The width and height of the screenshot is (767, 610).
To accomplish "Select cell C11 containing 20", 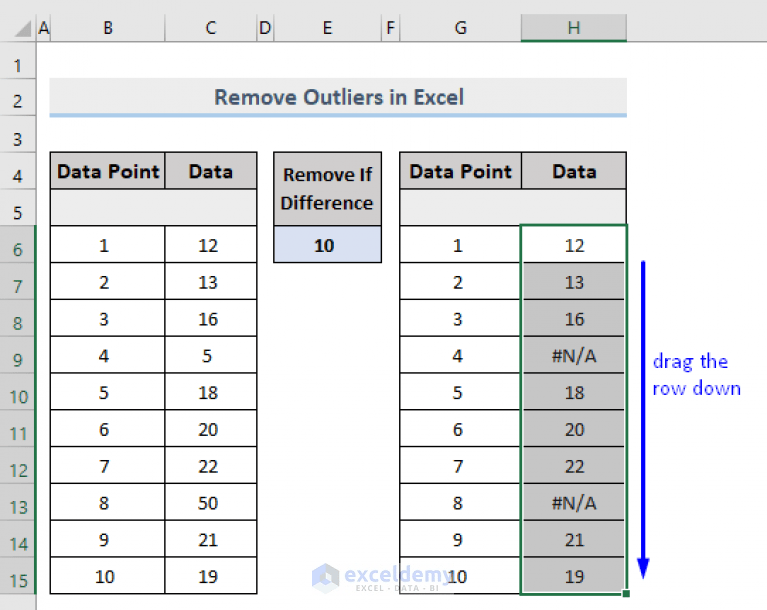I will (211, 429).
